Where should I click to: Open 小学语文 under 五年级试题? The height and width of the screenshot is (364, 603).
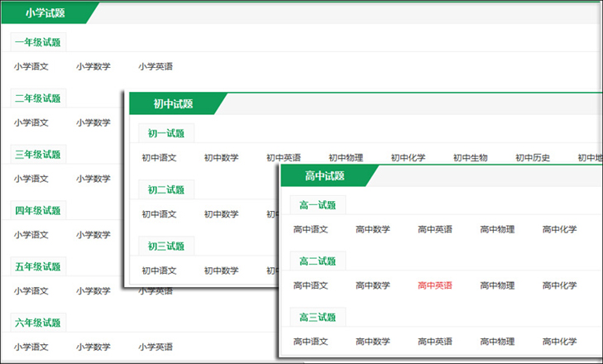click(31, 291)
